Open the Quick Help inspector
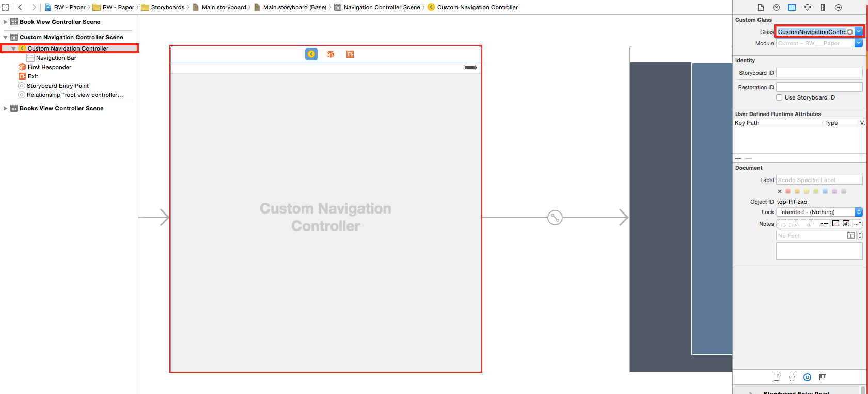 (x=776, y=7)
